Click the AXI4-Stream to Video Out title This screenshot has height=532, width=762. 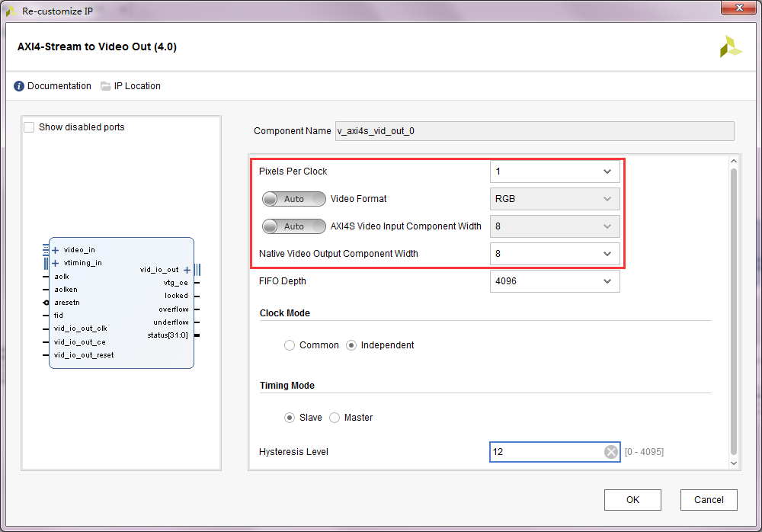(98, 46)
